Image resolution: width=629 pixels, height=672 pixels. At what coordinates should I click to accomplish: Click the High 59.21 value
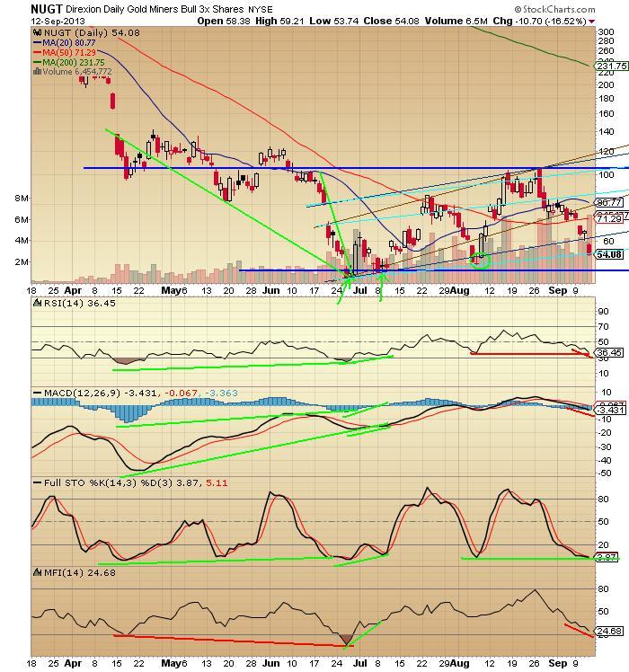point(280,21)
